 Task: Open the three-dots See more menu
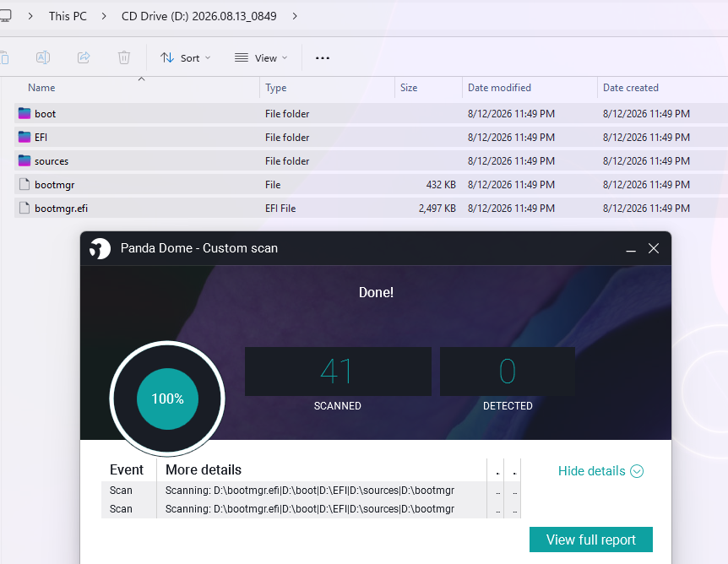click(323, 58)
